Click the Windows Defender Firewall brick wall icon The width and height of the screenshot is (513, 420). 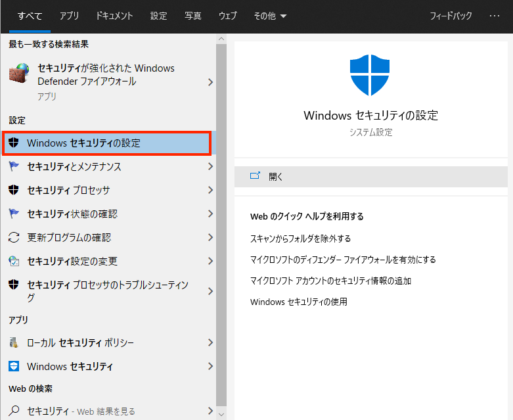point(19,73)
